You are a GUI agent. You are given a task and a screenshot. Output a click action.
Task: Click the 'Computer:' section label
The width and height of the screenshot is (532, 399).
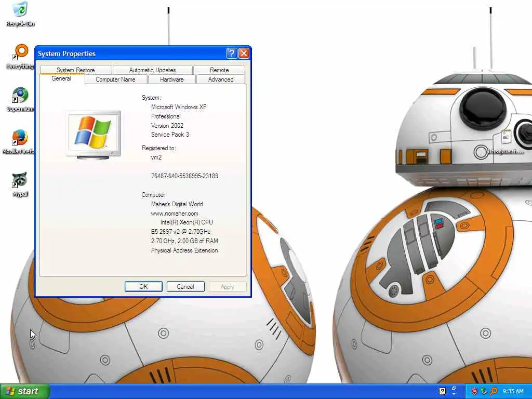[x=154, y=195]
